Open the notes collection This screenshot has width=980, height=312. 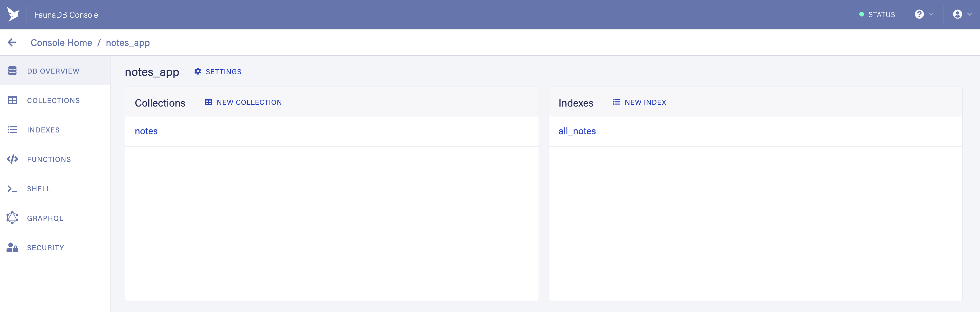(146, 131)
